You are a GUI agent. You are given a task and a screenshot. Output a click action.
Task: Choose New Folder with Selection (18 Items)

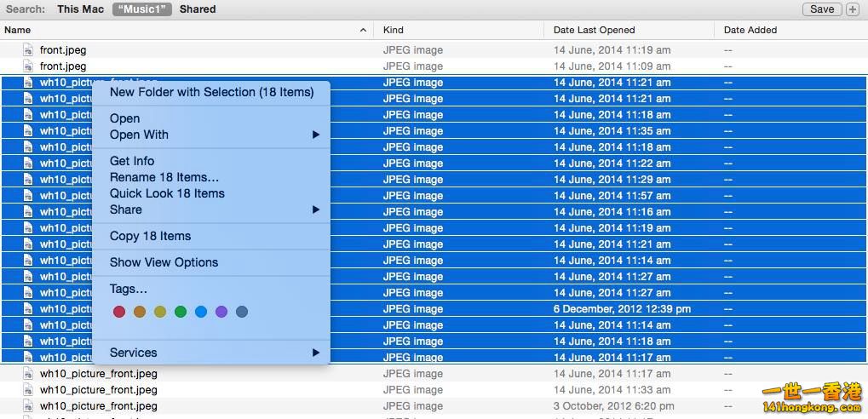pyautogui.click(x=211, y=92)
